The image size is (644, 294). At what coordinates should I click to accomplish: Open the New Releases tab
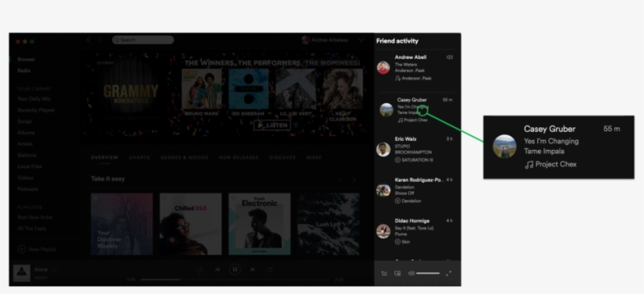(239, 157)
